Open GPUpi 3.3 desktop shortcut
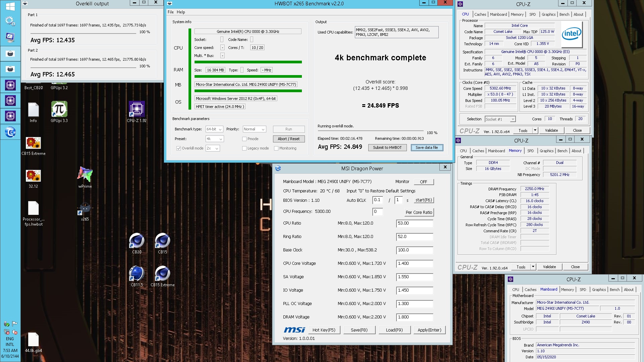This screenshot has height=362, width=644. pyautogui.click(x=59, y=112)
